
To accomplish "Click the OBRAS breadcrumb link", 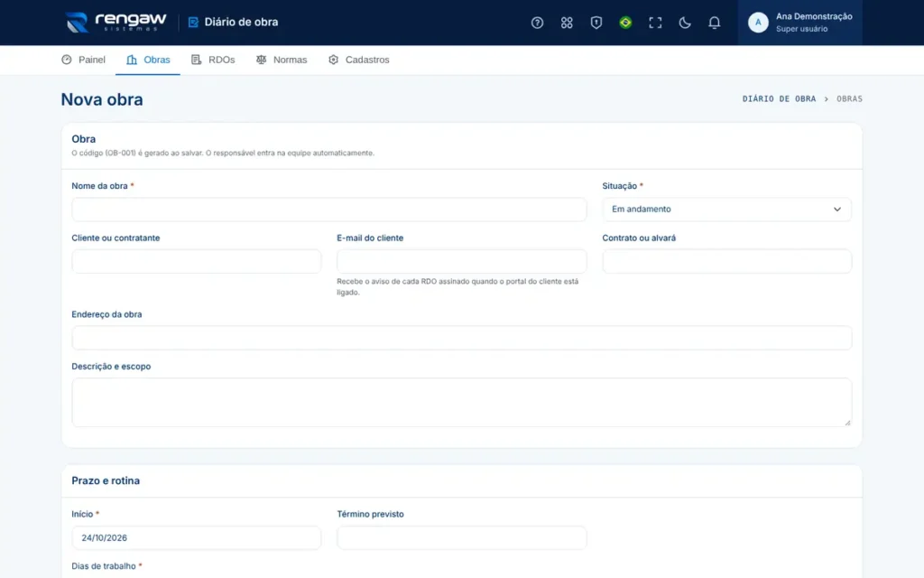I will tap(849, 99).
